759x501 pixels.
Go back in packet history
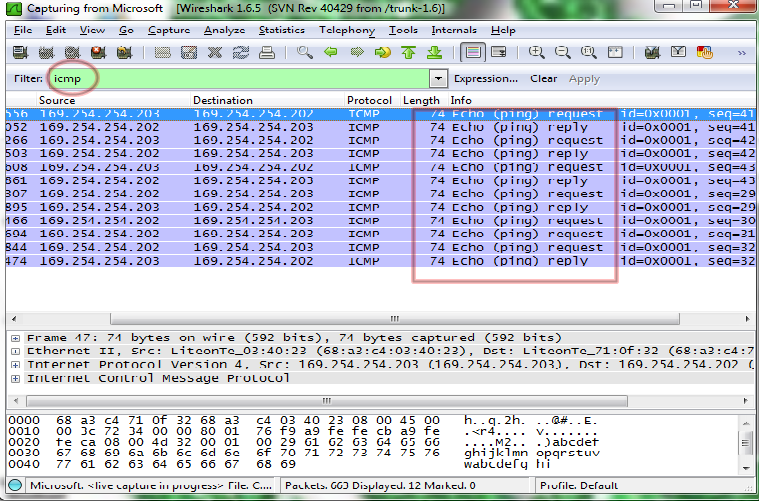click(x=331, y=52)
